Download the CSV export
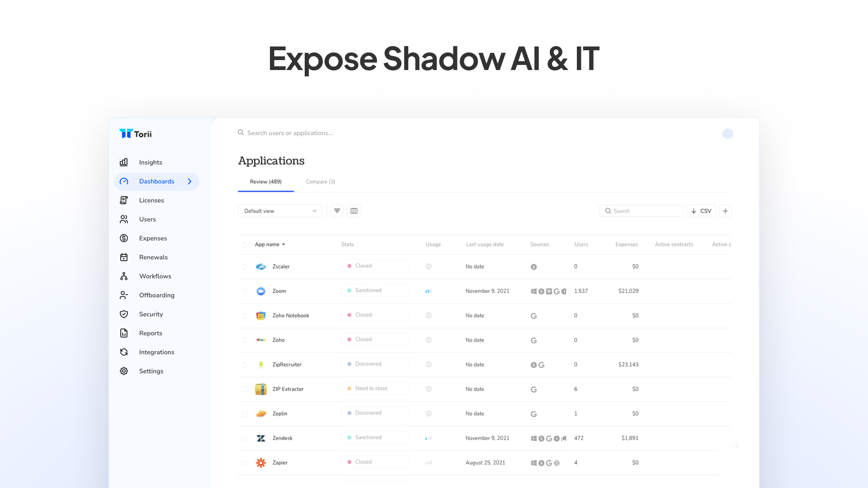This screenshot has height=488, width=868. tap(701, 211)
